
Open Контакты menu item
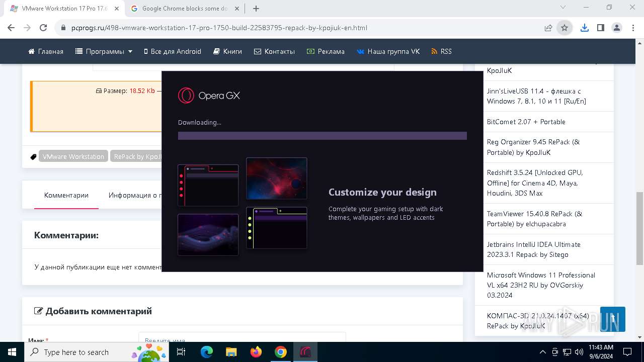274,51
